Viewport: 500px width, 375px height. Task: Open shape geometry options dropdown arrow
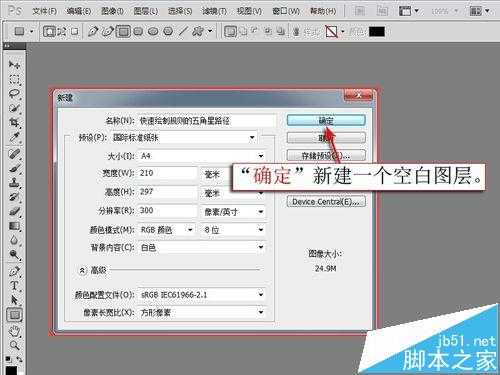tap(210, 31)
